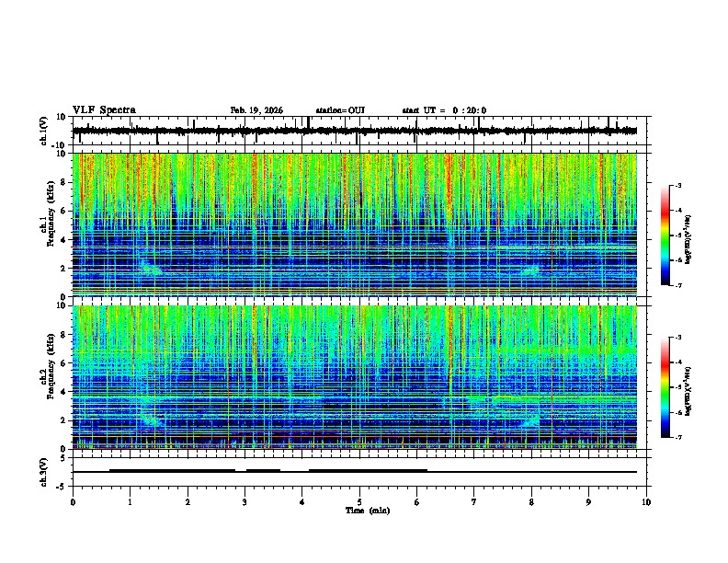Click the "10" tick on time axis
Image resolution: width=728 pixels, height=563 pixels.
(646, 502)
